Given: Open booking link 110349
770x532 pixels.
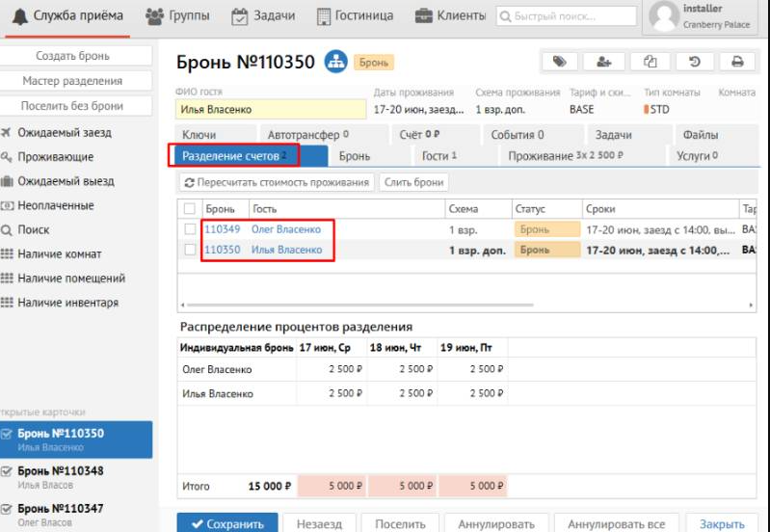Looking at the screenshot, I should click(x=222, y=229).
